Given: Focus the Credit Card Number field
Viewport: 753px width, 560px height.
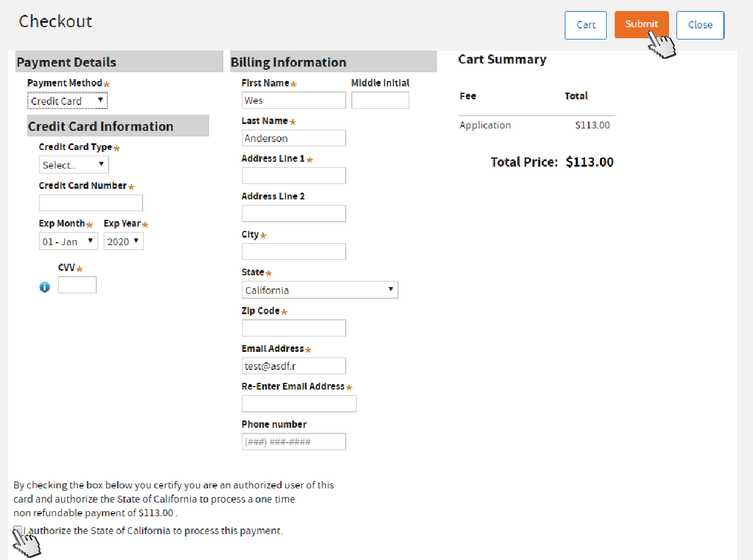Looking at the screenshot, I should [91, 203].
